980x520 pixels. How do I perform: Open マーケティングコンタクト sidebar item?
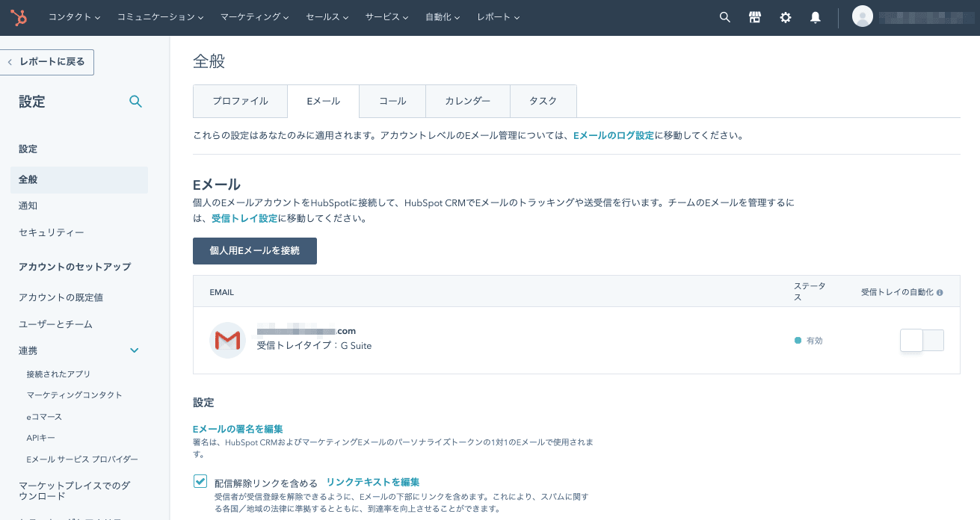pyautogui.click(x=74, y=394)
